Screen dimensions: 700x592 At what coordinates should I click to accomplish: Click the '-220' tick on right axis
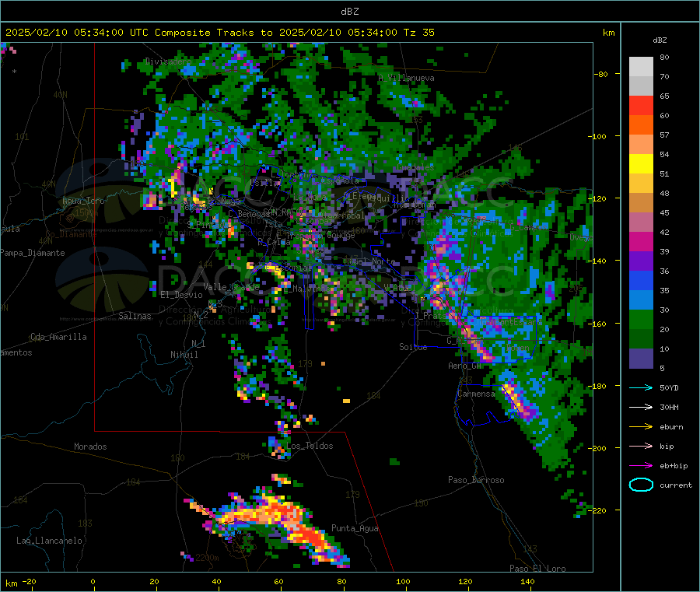597,510
